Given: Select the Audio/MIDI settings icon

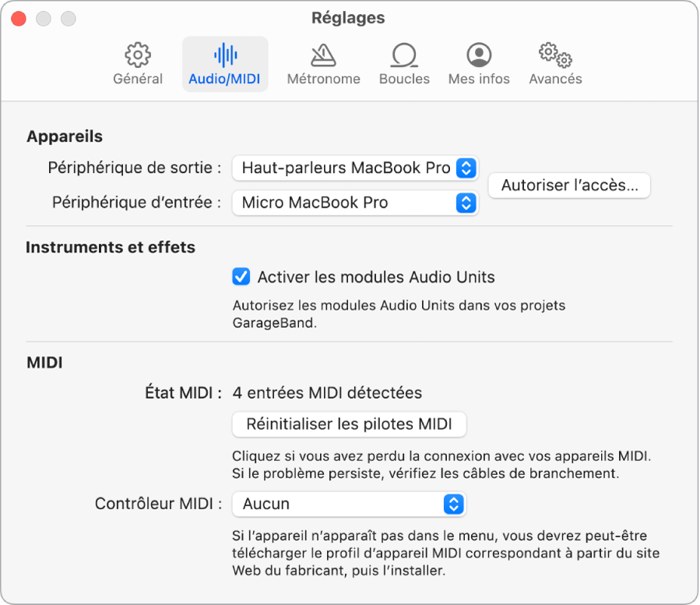Looking at the screenshot, I should point(225,62).
